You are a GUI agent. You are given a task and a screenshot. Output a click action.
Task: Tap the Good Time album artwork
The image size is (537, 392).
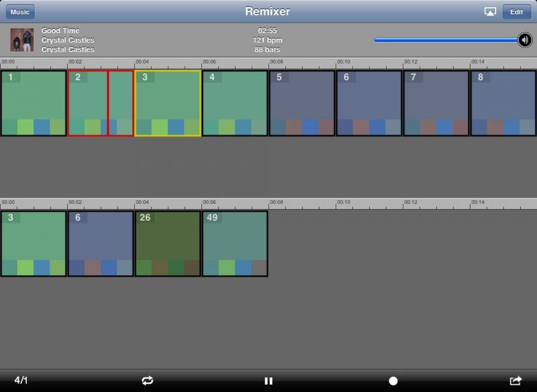22,40
